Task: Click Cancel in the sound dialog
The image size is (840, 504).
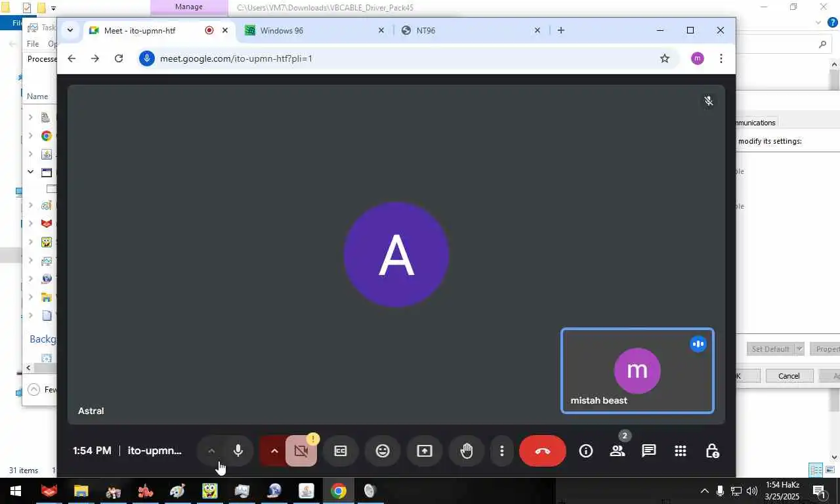Action: 789,376
